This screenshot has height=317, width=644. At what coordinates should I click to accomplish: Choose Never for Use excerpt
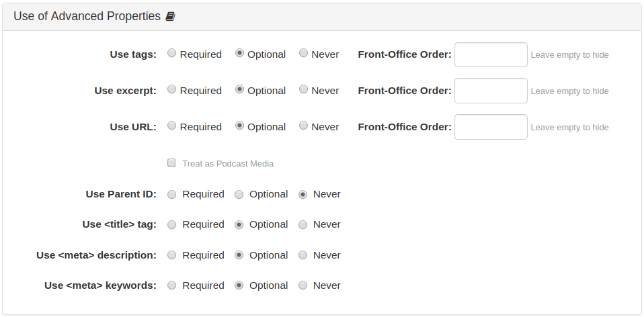pyautogui.click(x=303, y=89)
